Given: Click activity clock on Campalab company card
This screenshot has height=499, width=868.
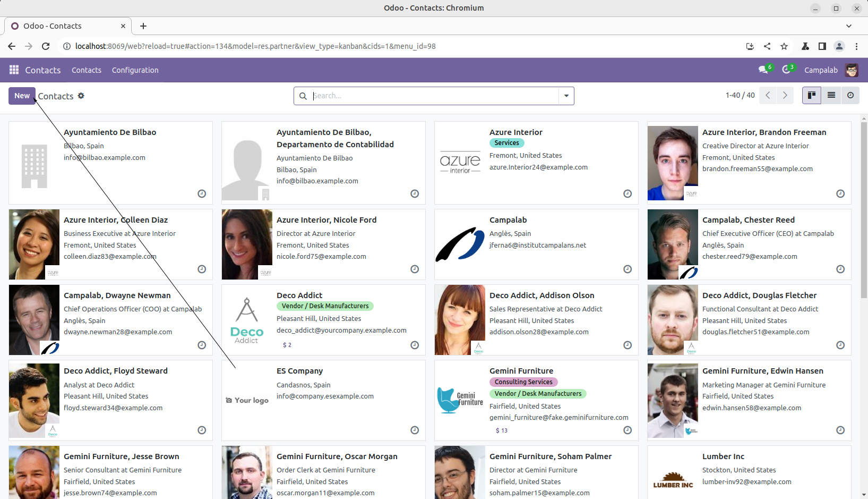Looking at the screenshot, I should tap(628, 269).
